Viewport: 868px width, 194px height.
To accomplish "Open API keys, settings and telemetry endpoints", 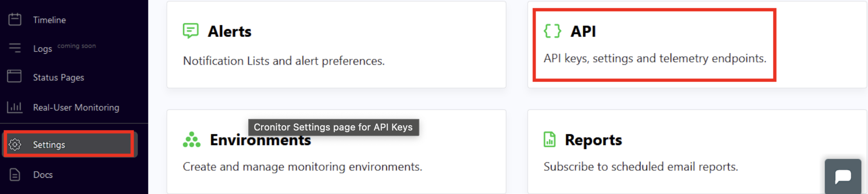I will pyautogui.click(x=655, y=58).
